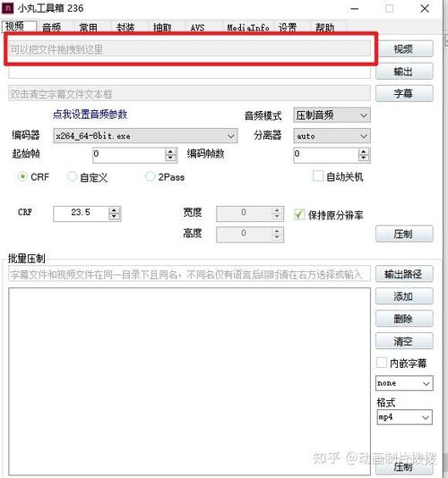Click the 清空 button

404,341
